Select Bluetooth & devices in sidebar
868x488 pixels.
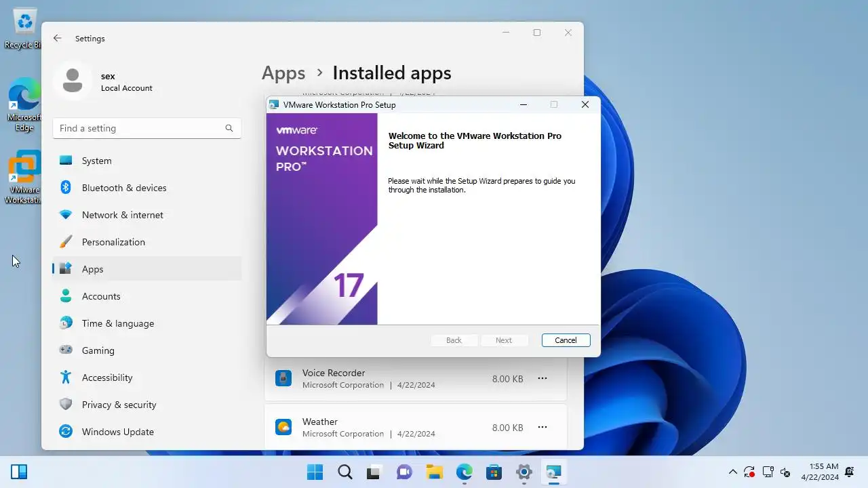(x=146, y=188)
